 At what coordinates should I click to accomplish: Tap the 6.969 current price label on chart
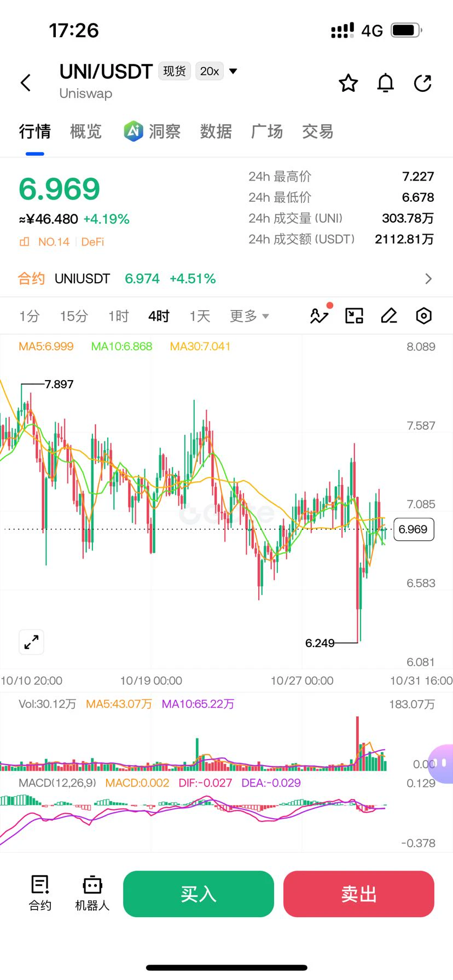(x=414, y=529)
